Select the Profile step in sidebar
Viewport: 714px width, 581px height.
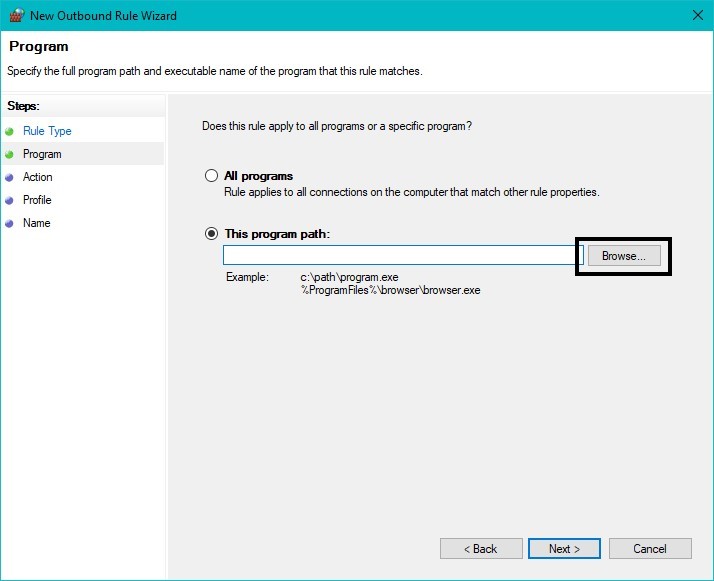coord(37,200)
